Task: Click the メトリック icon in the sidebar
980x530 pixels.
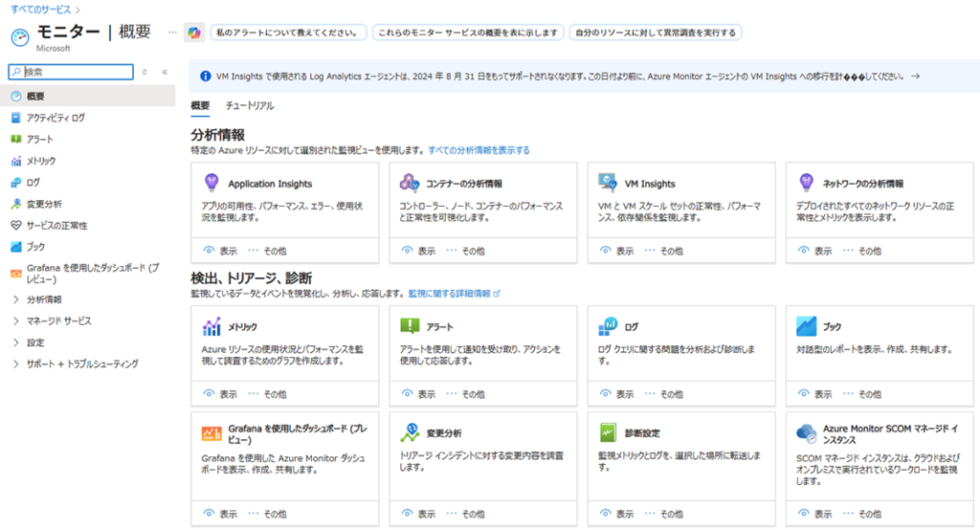Action: point(15,161)
